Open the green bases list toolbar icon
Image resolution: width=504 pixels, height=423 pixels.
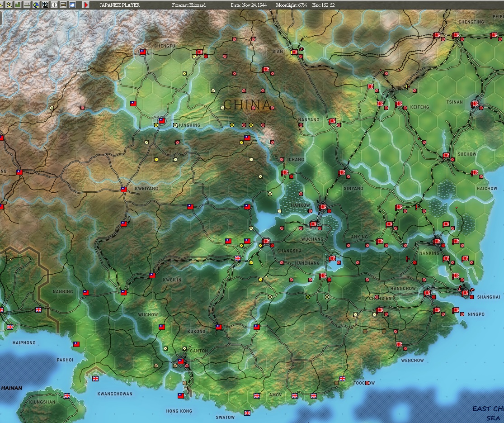(x=18, y=5)
